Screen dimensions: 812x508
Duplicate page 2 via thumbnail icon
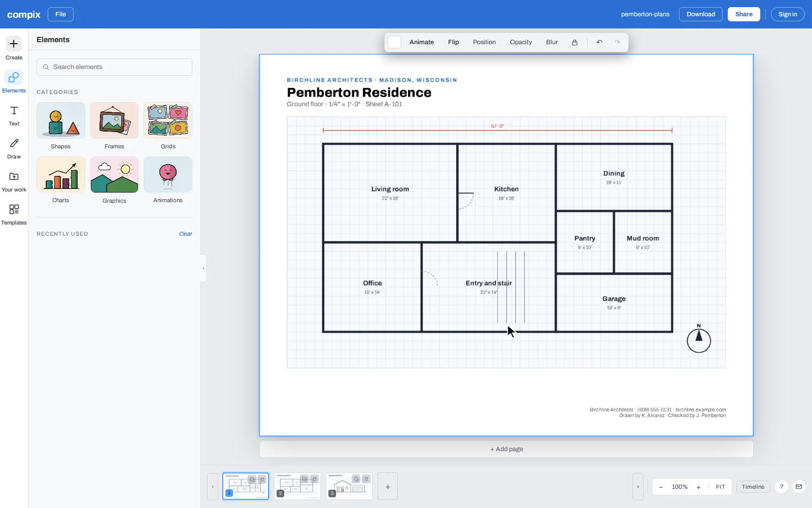[x=304, y=479]
